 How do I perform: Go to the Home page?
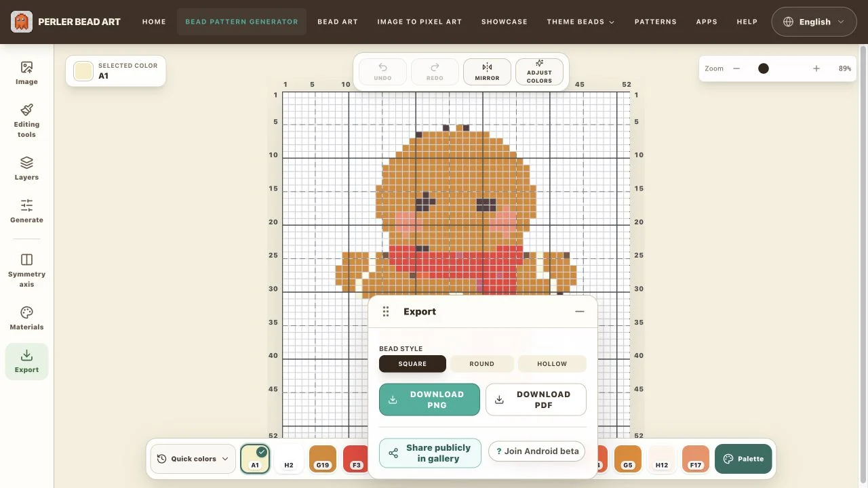(154, 22)
